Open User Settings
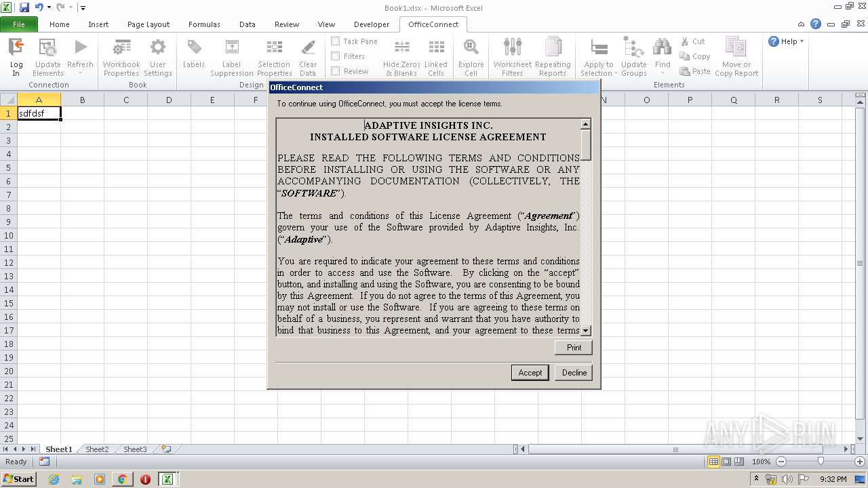Viewport: 868px width, 488px height. [x=157, y=57]
